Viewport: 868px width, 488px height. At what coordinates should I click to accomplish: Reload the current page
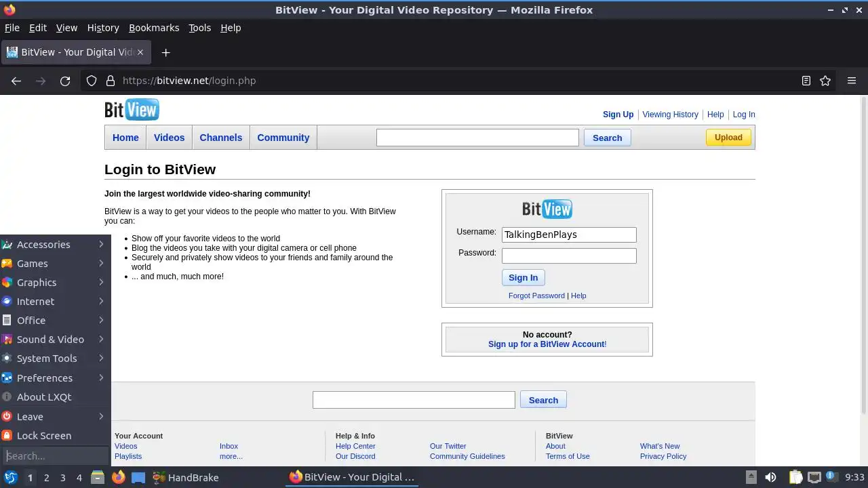(65, 81)
